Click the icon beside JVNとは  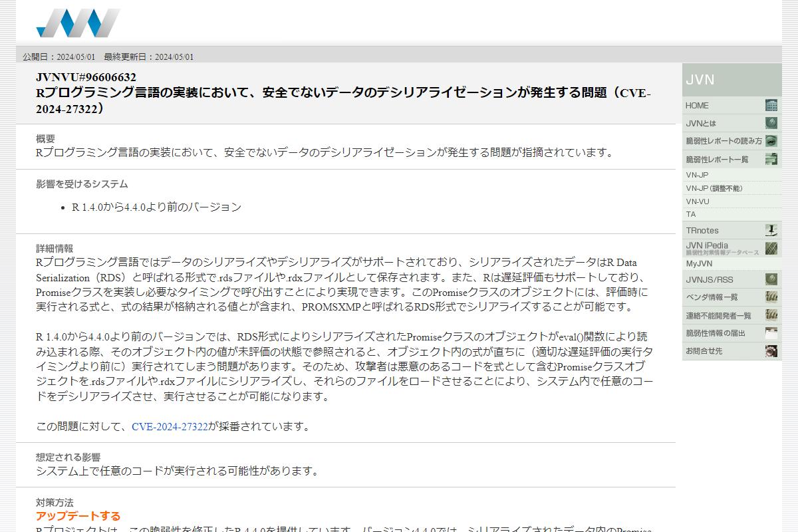pyautogui.click(x=771, y=123)
